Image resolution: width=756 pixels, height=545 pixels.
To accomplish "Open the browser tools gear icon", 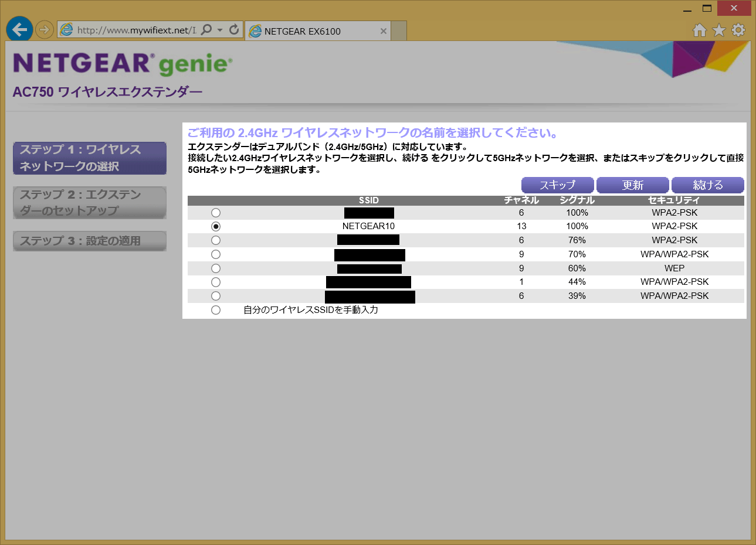I will [x=738, y=30].
